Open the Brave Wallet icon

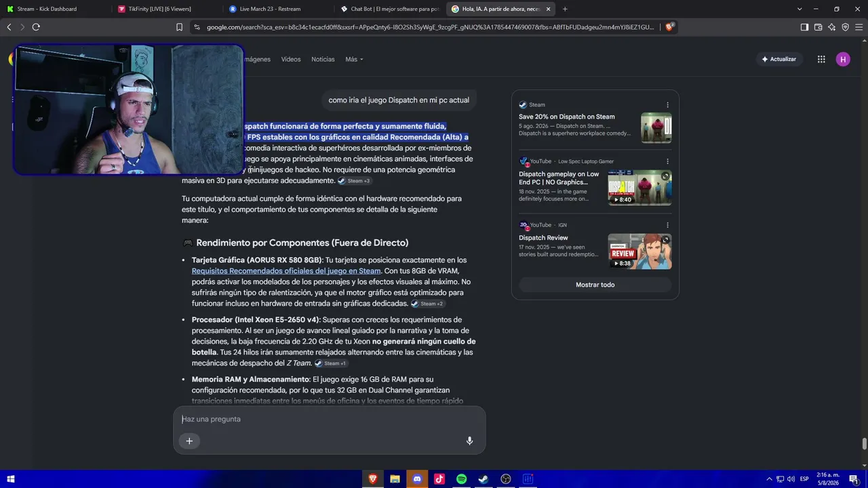tap(818, 27)
